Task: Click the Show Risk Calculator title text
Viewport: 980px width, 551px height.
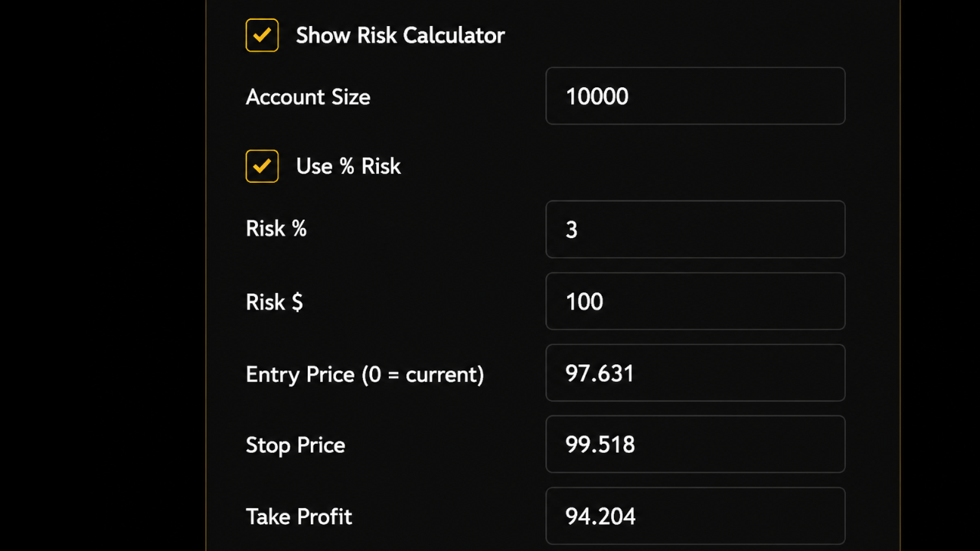Action: (400, 35)
